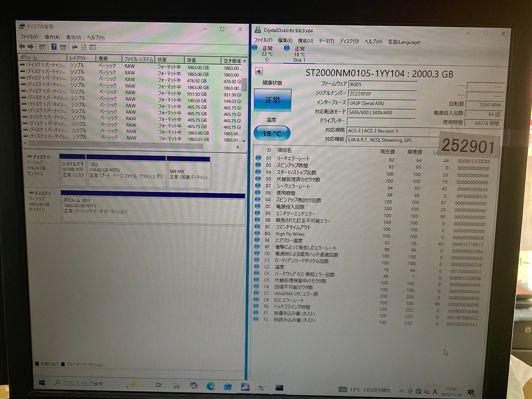Sort by 容量 column header
The image size is (532, 399).
coord(202,60)
